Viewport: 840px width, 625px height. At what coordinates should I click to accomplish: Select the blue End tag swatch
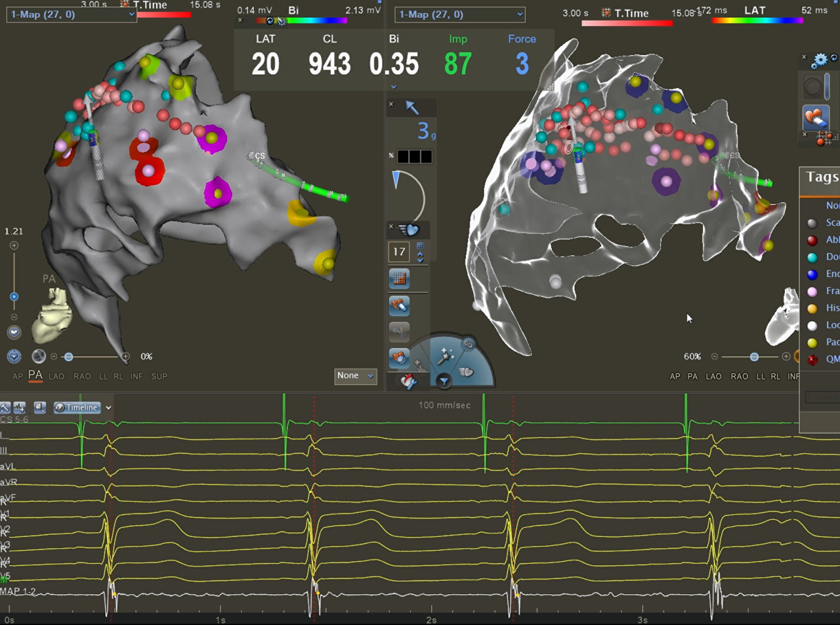click(x=812, y=274)
